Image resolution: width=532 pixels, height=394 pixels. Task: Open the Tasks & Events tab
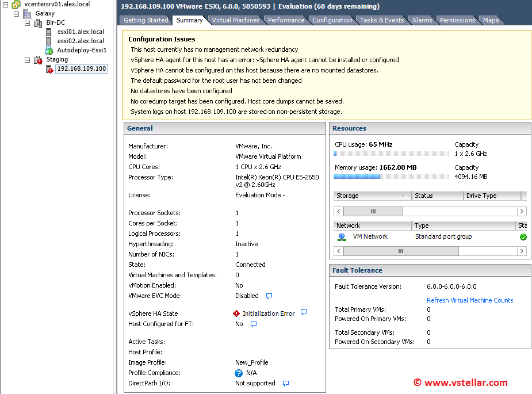(x=381, y=20)
